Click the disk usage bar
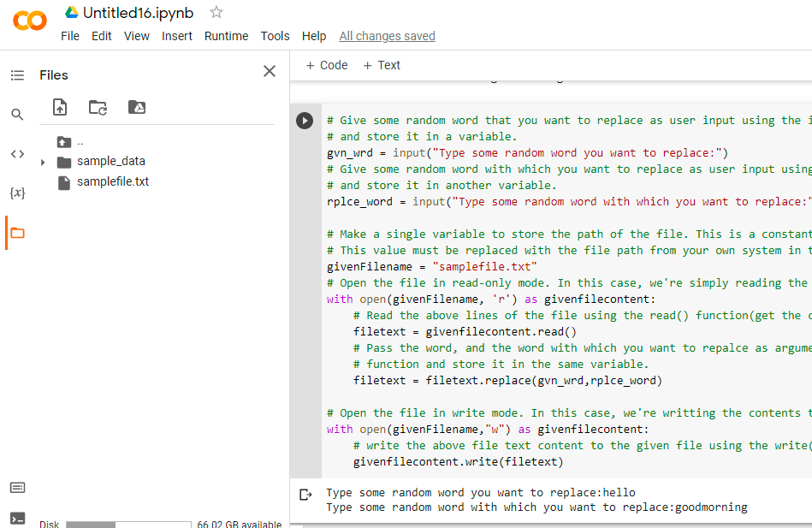Screen dimensions: 812x528 pyautogui.click(x=128, y=525)
